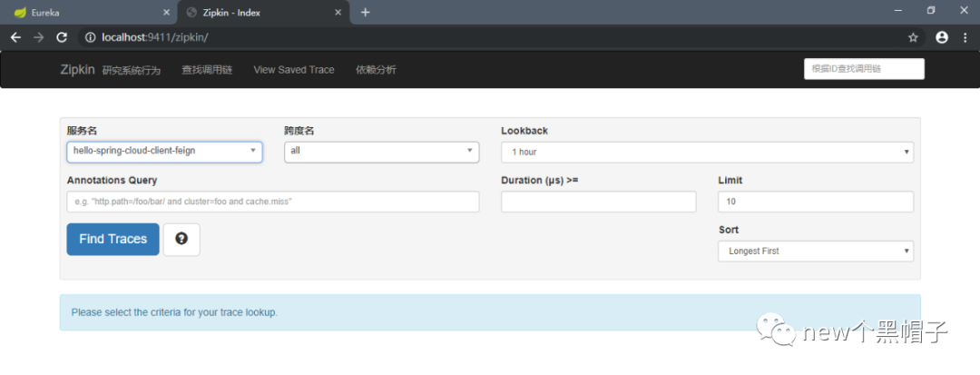The height and width of the screenshot is (375, 980).
Task: Click the Limit field showing 10
Action: pos(816,202)
